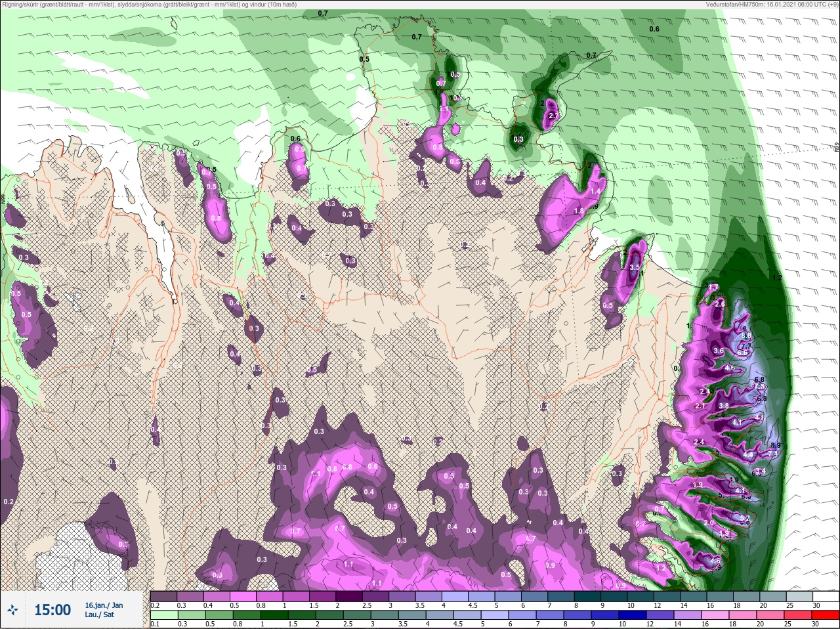
Task: Pick the first purple swatch in upper legend
Action: (x=163, y=596)
